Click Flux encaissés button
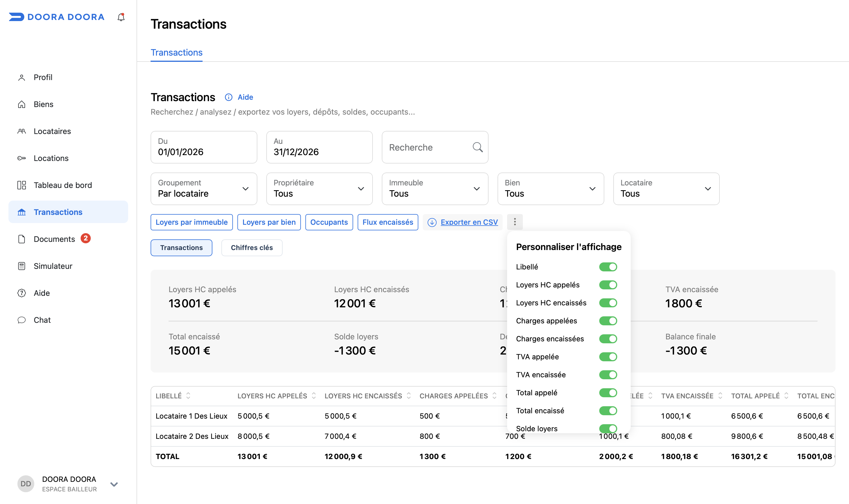The width and height of the screenshot is (849, 504). click(388, 222)
